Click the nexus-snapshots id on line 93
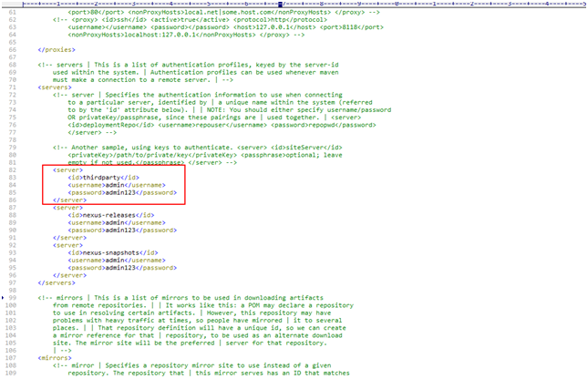This screenshot has width=588, height=379. point(111,252)
